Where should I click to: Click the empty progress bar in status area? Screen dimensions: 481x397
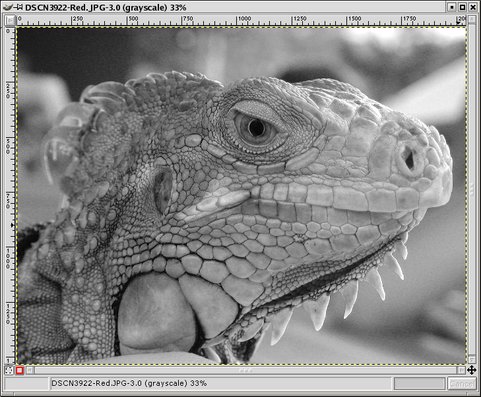(419, 384)
